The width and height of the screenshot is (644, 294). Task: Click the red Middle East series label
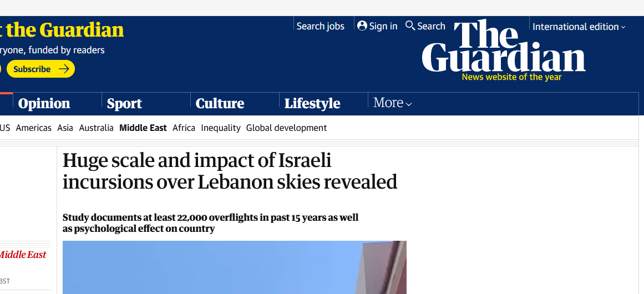coord(22,255)
